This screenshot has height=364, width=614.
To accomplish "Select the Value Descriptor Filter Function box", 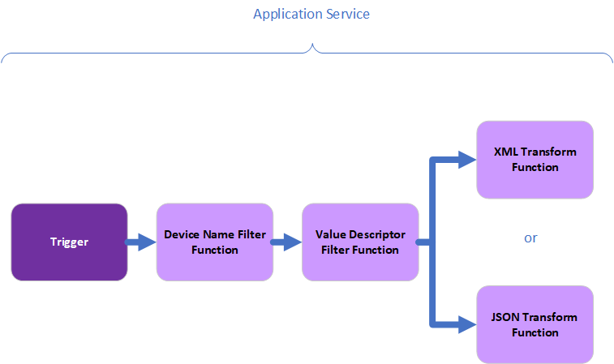I will point(359,242).
